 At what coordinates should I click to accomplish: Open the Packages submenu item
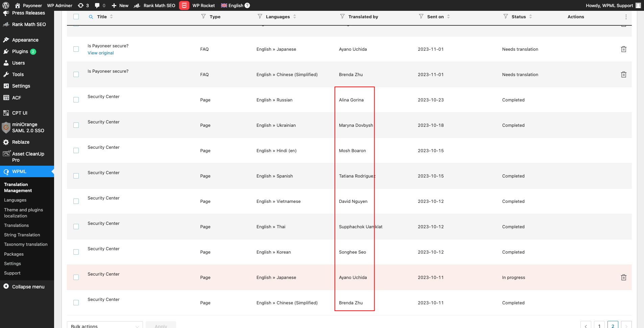[14, 254]
